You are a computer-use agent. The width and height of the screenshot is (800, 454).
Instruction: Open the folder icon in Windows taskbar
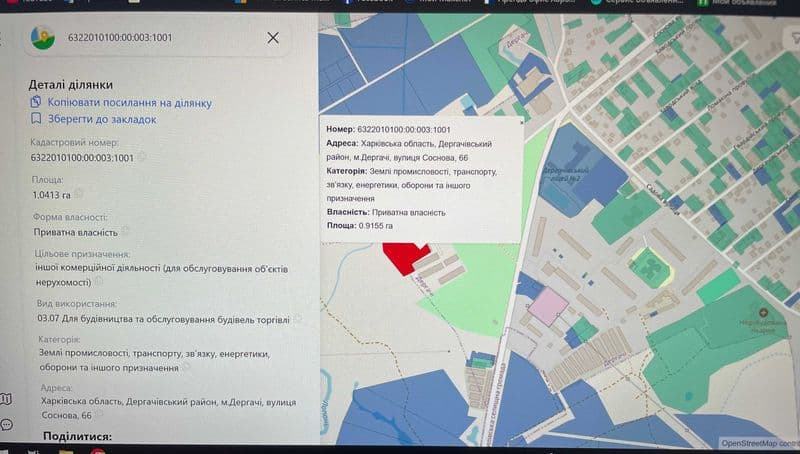point(66,451)
